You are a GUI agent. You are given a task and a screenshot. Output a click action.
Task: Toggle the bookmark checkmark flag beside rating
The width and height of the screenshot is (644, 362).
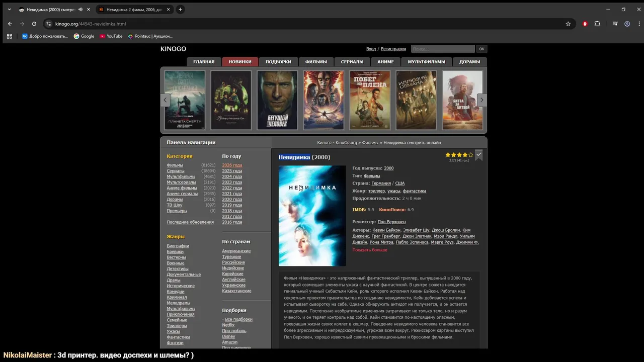coord(479,155)
